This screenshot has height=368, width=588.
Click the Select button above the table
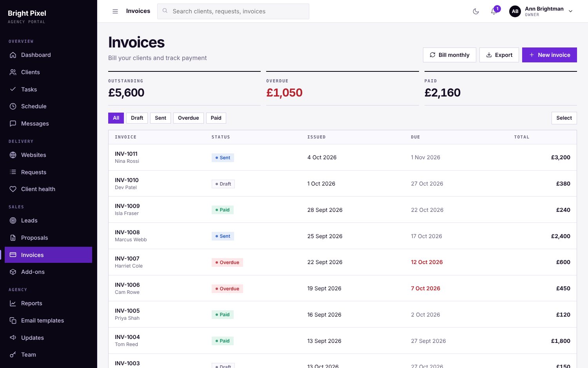pyautogui.click(x=564, y=118)
